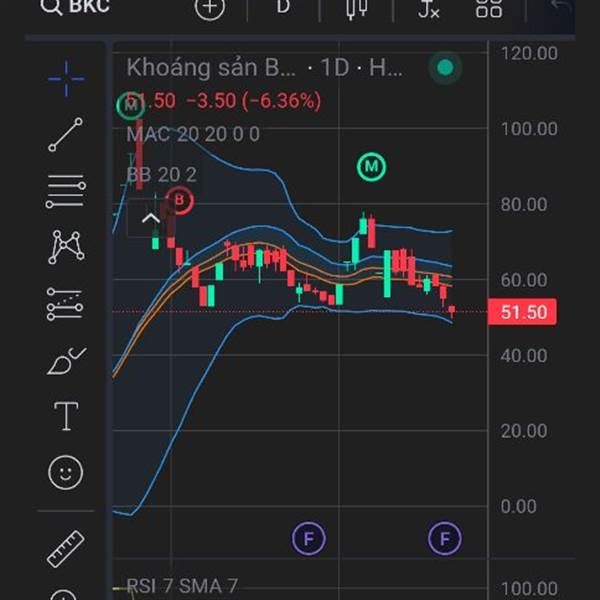
Task: Open the layout grid icon
Action: (x=489, y=8)
